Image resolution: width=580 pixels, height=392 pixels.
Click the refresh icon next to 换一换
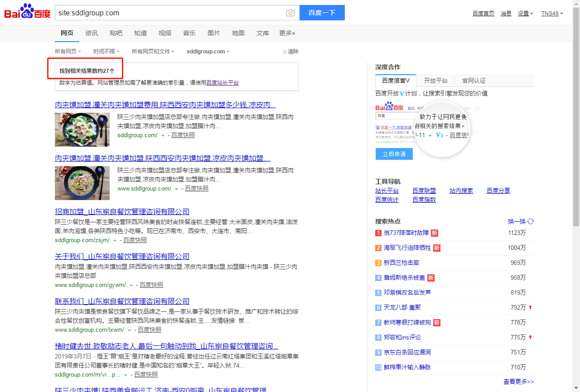tap(531, 221)
